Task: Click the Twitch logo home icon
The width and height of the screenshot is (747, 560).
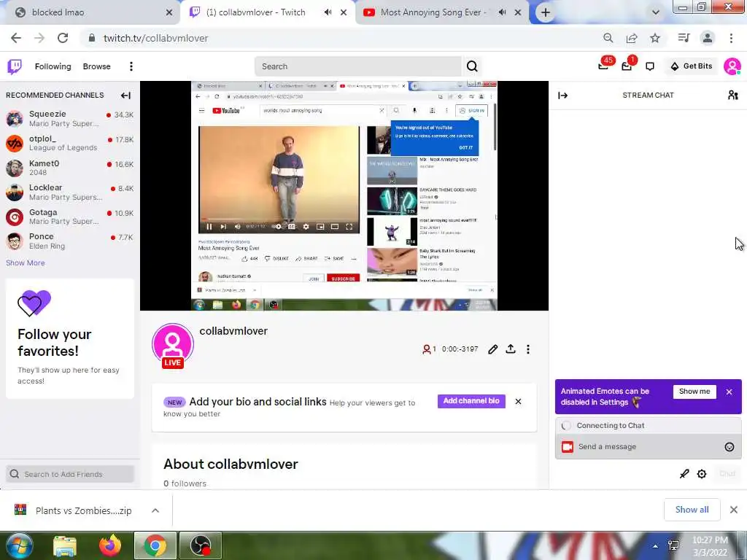Action: point(15,66)
